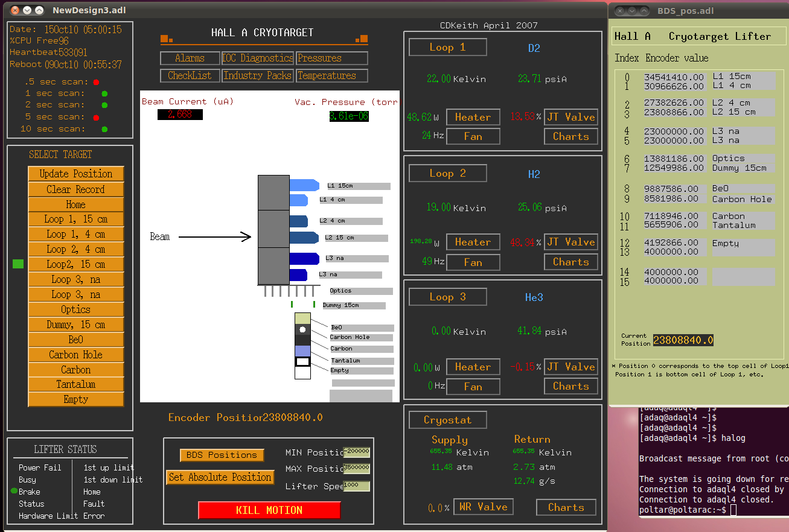Image resolution: width=789 pixels, height=532 pixels.
Task: Open the CheckList
Action: click(190, 76)
